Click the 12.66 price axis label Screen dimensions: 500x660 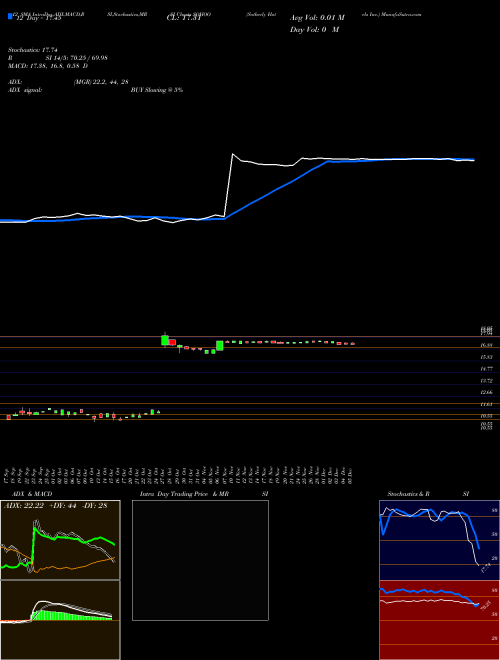[x=487, y=392]
